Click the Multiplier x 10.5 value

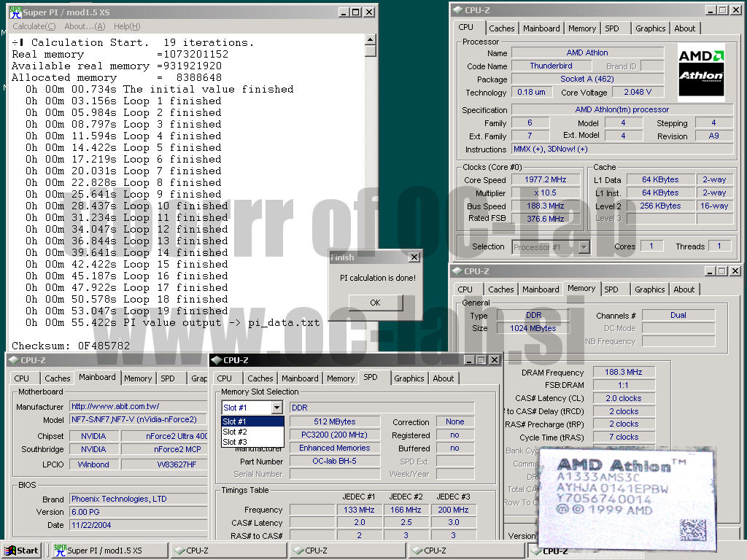tap(546, 192)
